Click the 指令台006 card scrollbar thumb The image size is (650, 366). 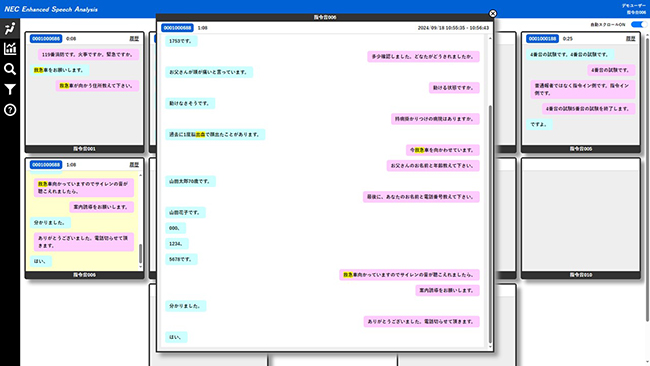coord(141,253)
